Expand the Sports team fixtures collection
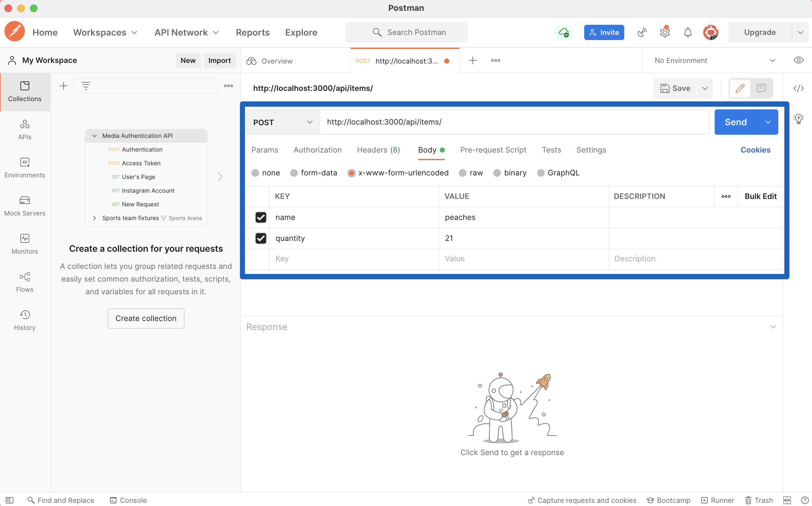The width and height of the screenshot is (812, 506). pyautogui.click(x=95, y=218)
